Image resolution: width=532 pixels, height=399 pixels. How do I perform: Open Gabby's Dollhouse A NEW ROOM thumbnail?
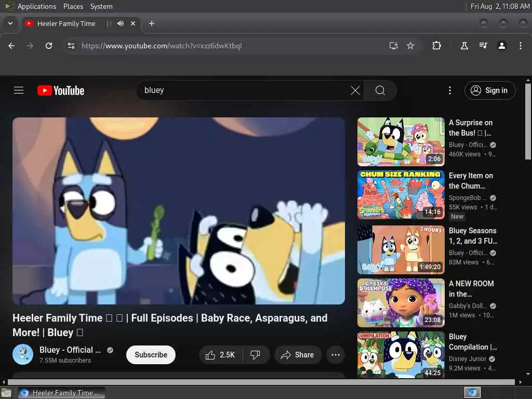click(401, 303)
